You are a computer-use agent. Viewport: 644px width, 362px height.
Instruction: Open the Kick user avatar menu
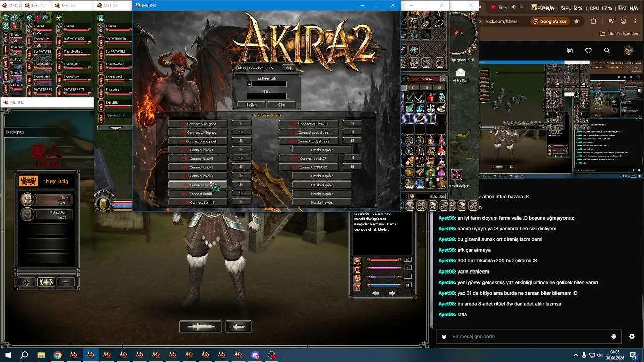(629, 51)
